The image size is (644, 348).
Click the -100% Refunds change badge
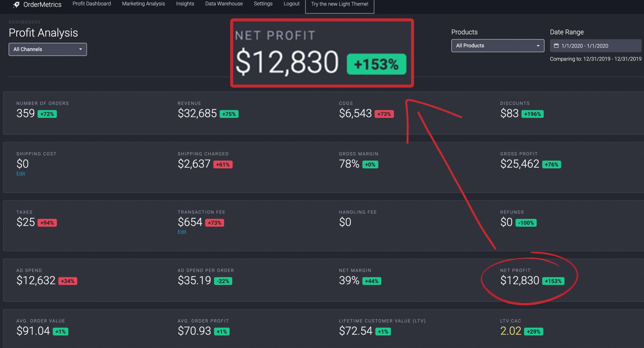click(x=526, y=223)
